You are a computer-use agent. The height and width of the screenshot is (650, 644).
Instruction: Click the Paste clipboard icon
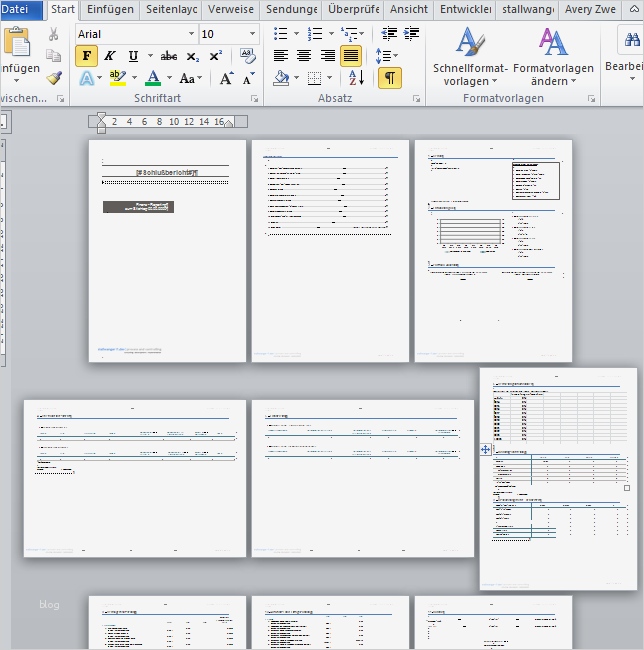point(17,41)
